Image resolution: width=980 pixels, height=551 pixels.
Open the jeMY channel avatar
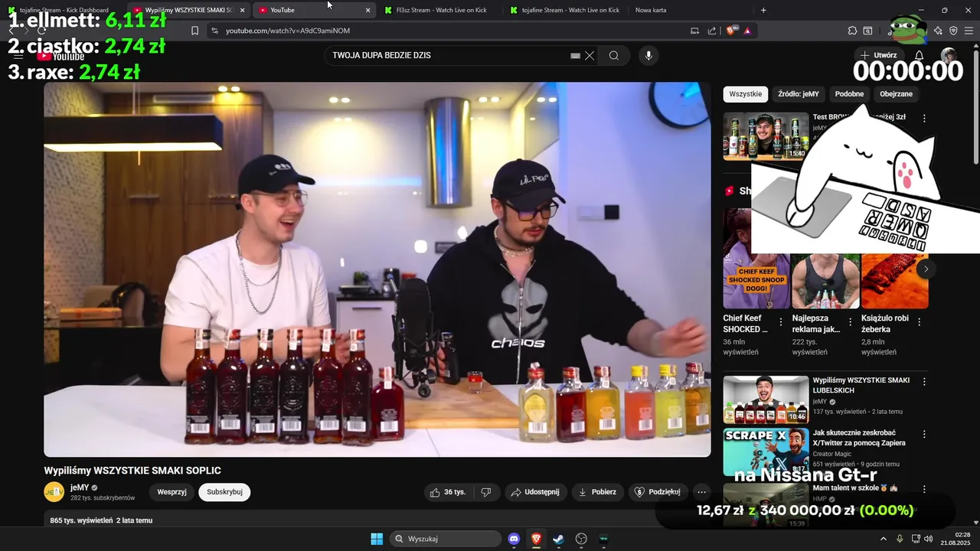tap(54, 492)
